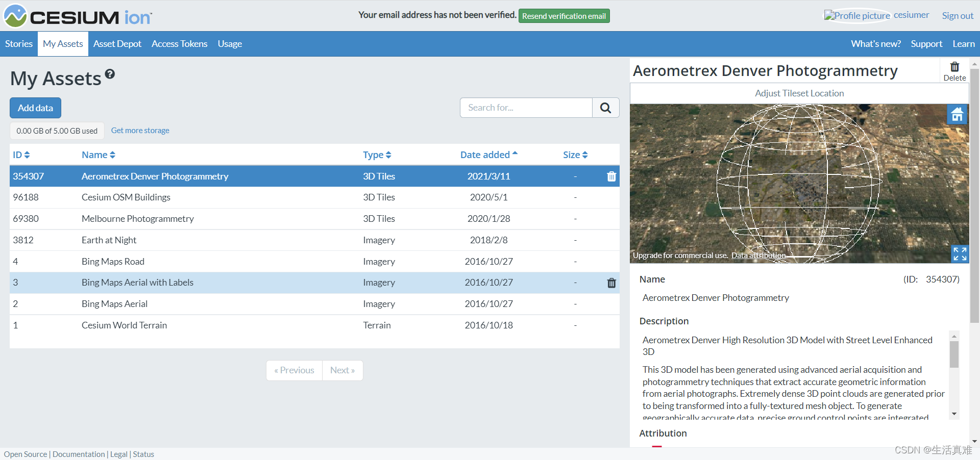Click the Add data button
Viewport: 980px width, 460px height.
pos(35,108)
